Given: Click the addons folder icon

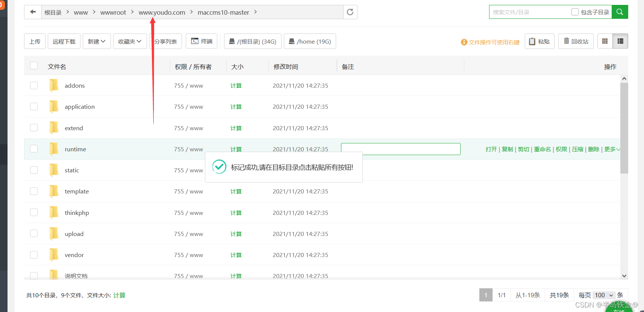Looking at the screenshot, I should [54, 85].
